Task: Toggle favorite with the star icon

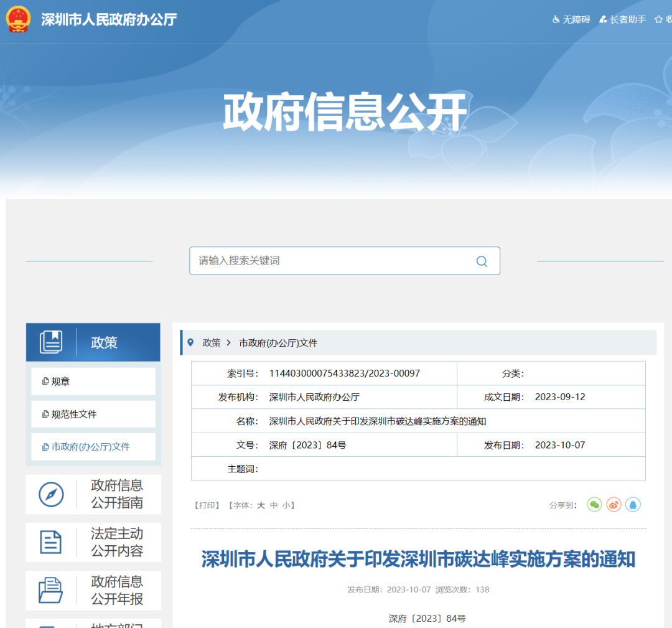Action: click(x=657, y=19)
